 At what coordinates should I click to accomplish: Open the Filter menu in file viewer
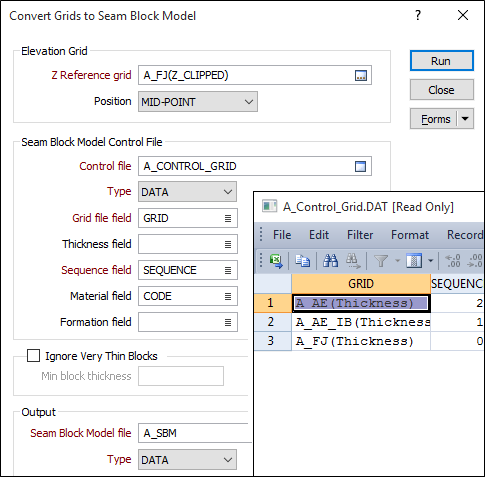[360, 235]
